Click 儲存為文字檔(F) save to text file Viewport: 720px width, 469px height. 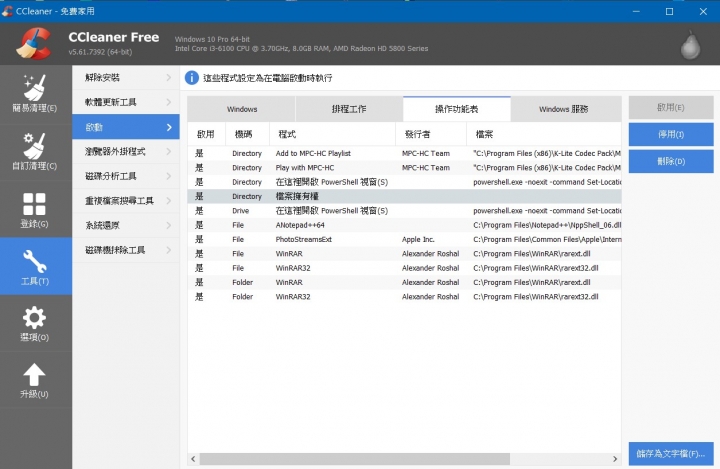[x=671, y=454]
